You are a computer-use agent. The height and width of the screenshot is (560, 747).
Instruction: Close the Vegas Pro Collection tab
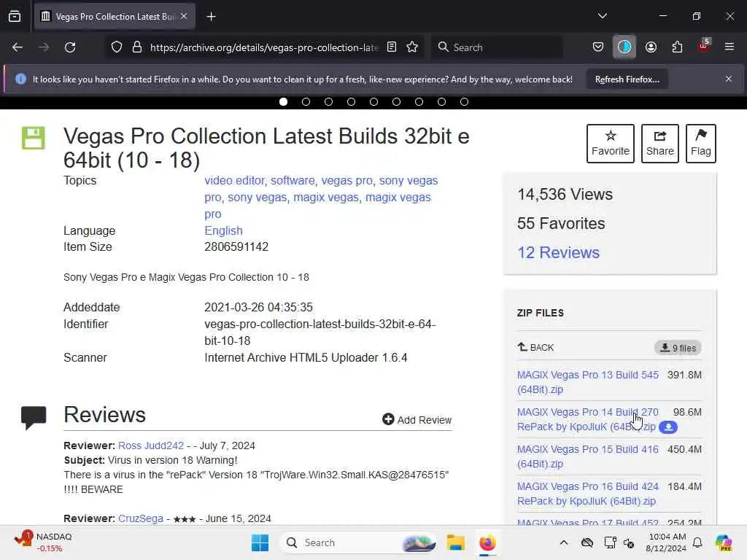tap(184, 16)
